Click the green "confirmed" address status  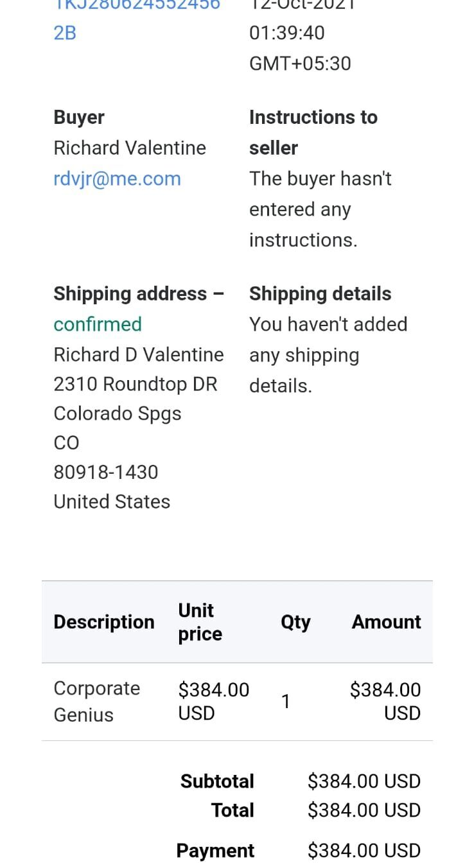point(98,324)
